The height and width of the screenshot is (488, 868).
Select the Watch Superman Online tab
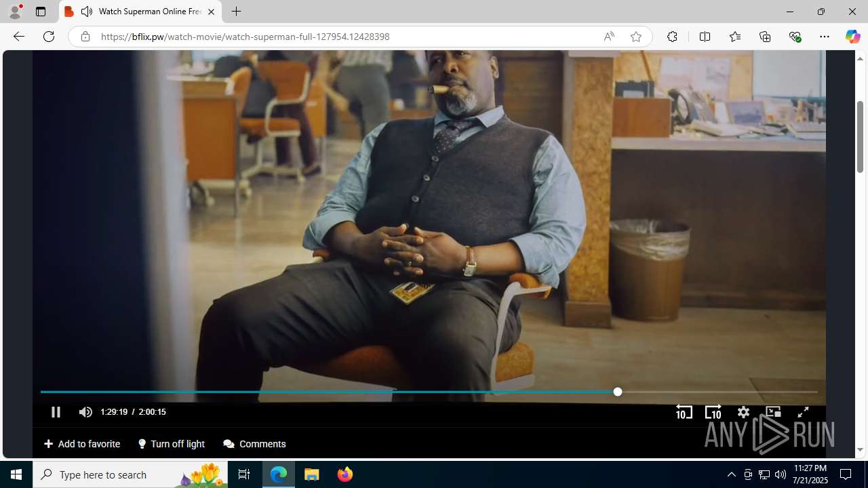140,12
